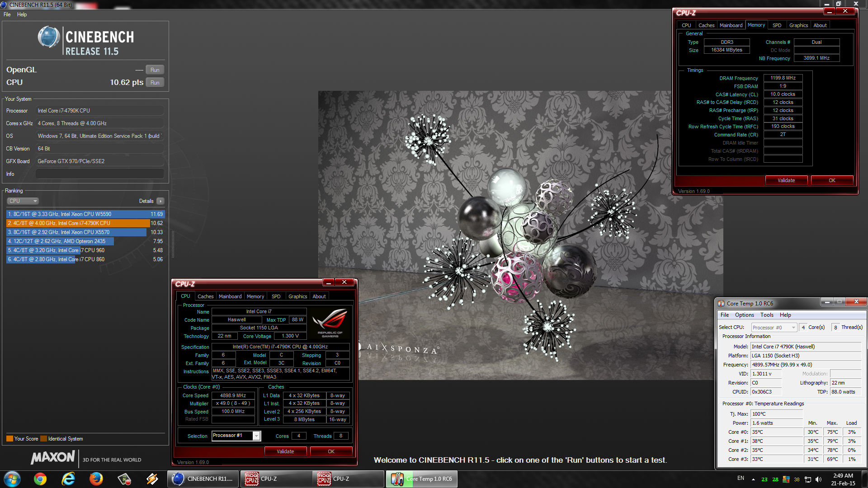This screenshot has height=488, width=868.
Task: Select the Core i7 CPU 960 ranking row
Action: (x=85, y=250)
